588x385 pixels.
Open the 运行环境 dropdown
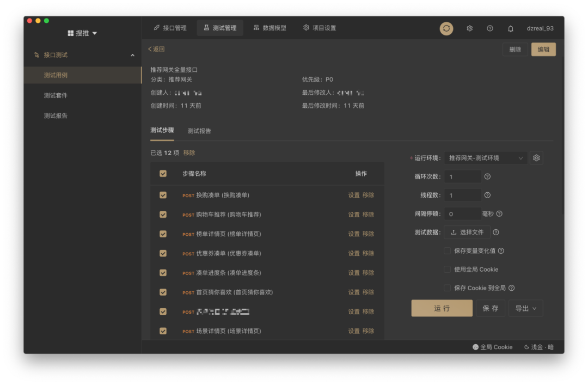tap(486, 158)
